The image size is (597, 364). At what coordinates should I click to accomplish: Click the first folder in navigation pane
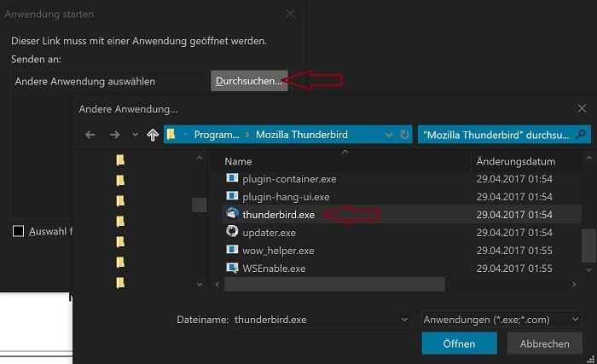pyautogui.click(x=120, y=160)
